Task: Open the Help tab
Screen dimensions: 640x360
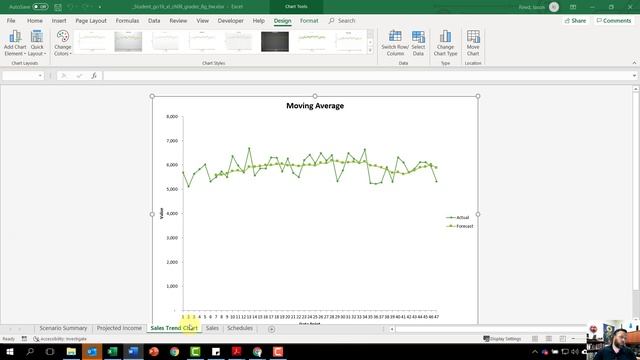Action: (x=258, y=20)
